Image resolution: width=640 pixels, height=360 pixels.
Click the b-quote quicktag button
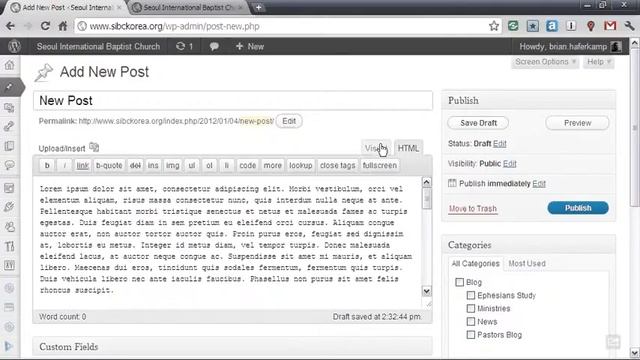click(x=109, y=165)
